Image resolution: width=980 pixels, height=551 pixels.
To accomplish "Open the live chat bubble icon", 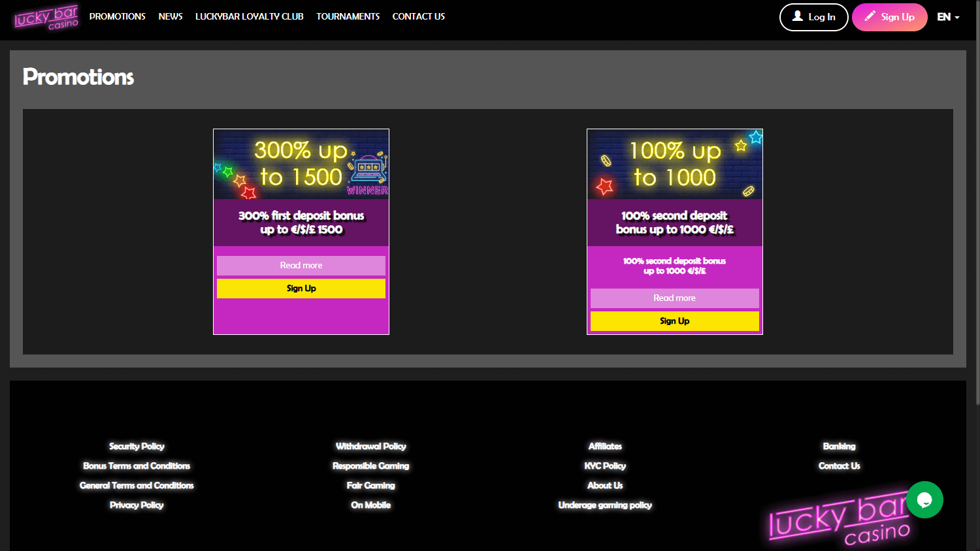I will tap(924, 499).
